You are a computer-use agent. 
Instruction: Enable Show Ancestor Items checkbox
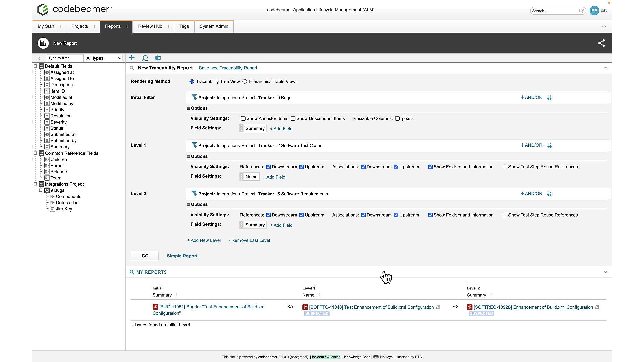click(243, 118)
